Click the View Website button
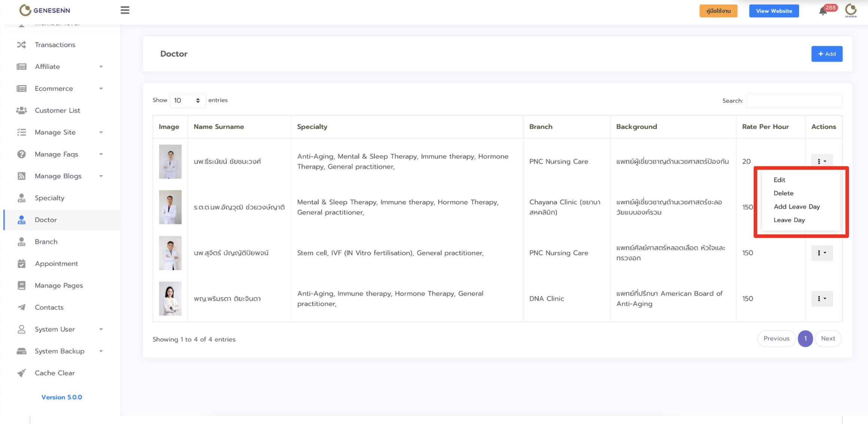Viewport: 868px width, 424px height. click(x=774, y=11)
